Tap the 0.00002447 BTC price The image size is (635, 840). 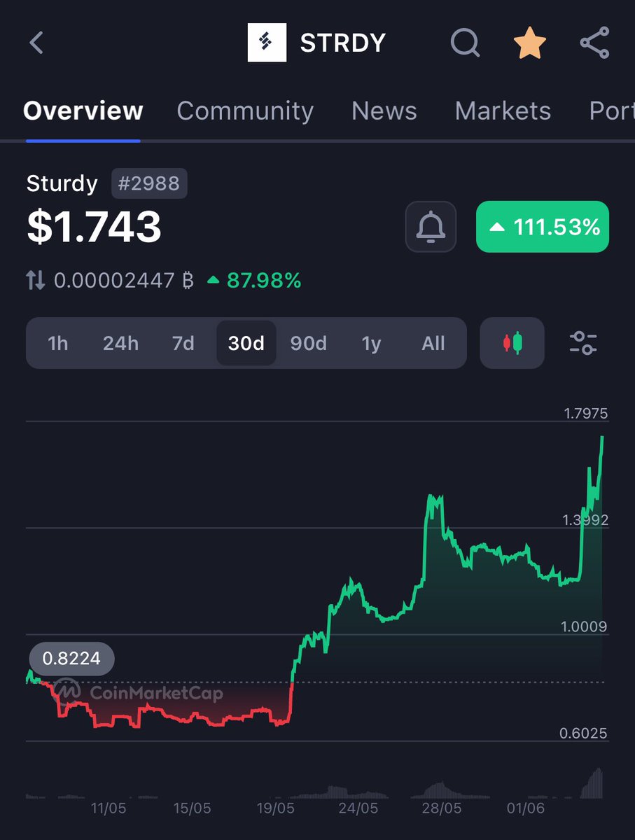[x=123, y=281]
